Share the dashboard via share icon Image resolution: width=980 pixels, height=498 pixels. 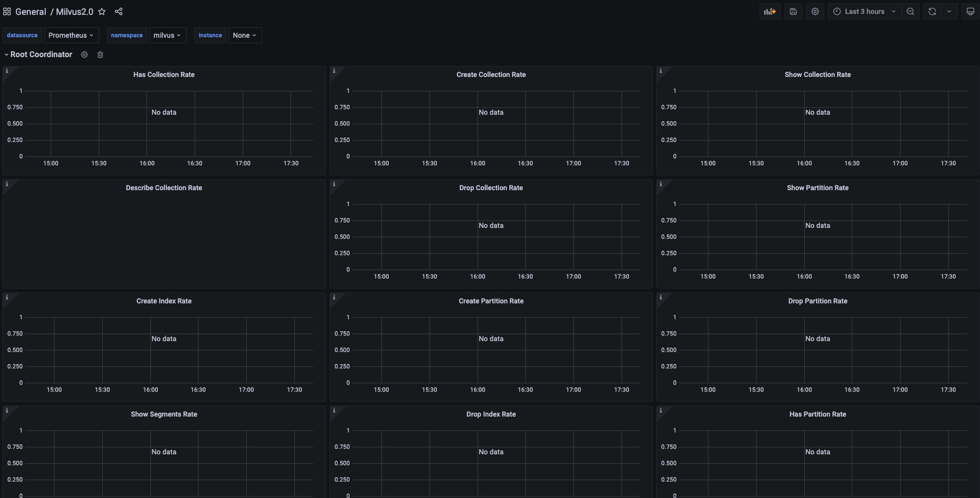pyautogui.click(x=119, y=11)
